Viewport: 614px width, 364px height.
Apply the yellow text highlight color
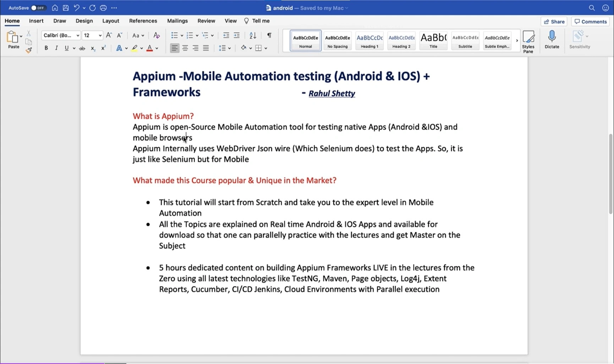click(x=135, y=48)
